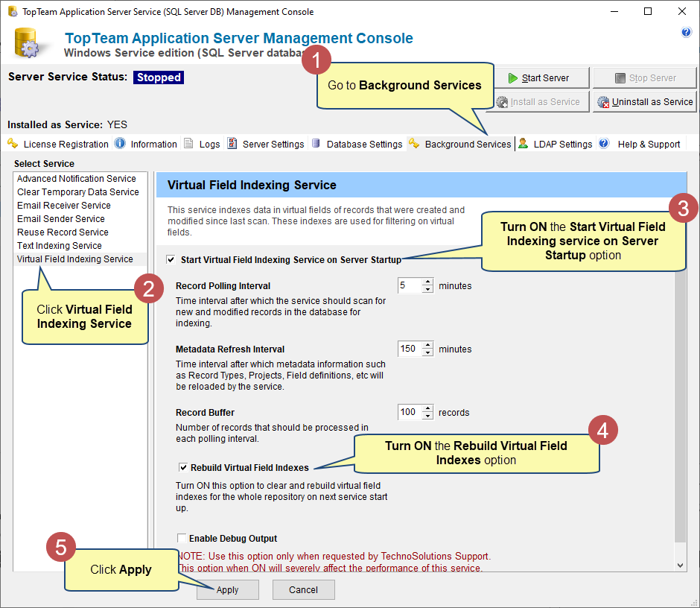Click the scrollbar down arrow in settings panel
Viewport: 700px width, 608px height.
(x=680, y=565)
